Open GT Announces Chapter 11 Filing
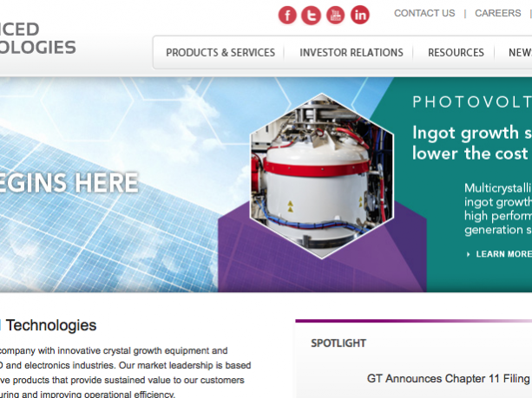This screenshot has width=532, height=398. coord(448,378)
